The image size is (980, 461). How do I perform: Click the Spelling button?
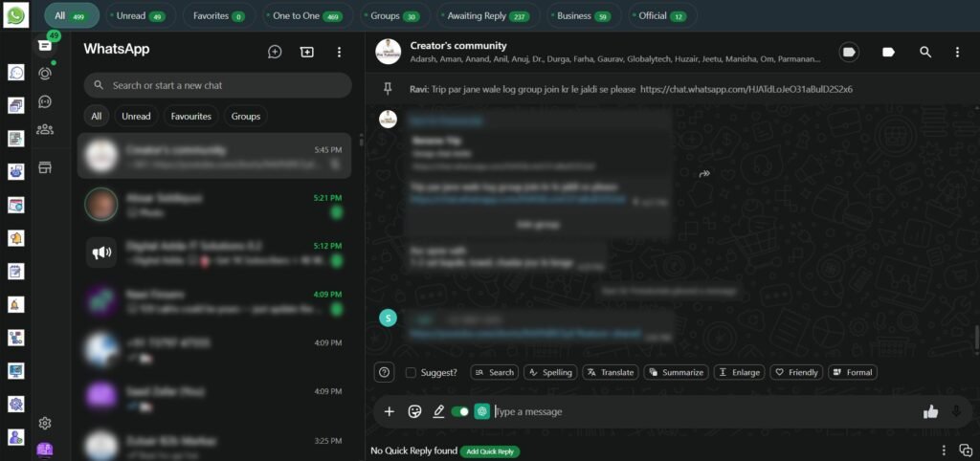click(x=550, y=372)
